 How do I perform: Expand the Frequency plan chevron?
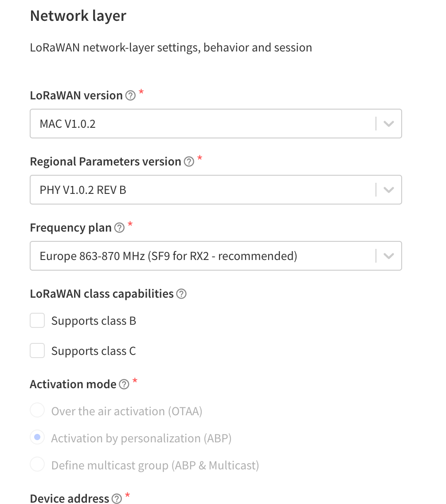388,256
